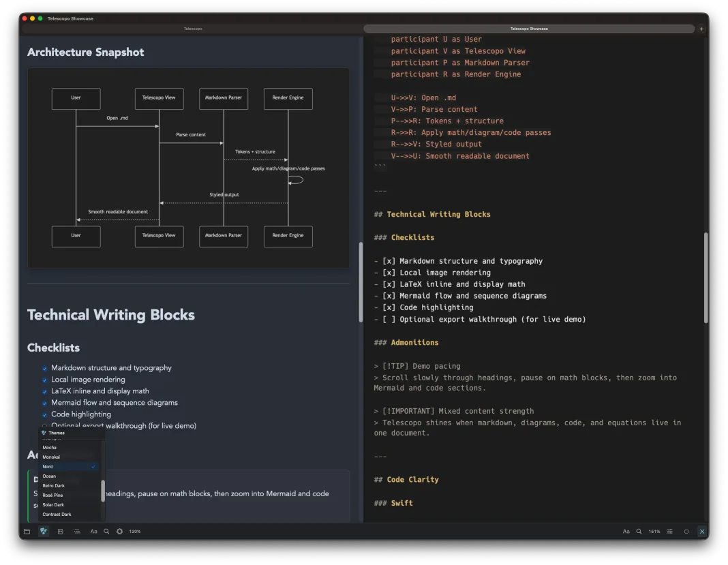728x565 pixels.
Task: Select the Solar Dark theme
Action: [70, 504]
